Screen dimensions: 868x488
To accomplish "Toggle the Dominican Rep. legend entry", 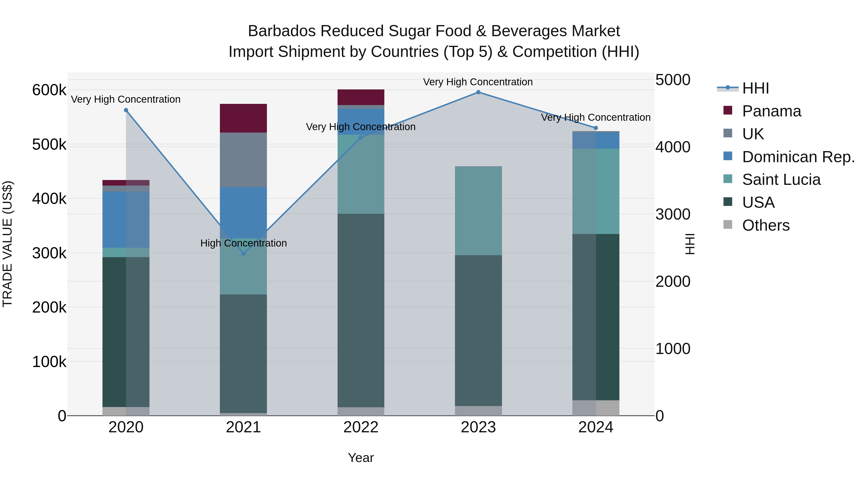I will point(789,157).
